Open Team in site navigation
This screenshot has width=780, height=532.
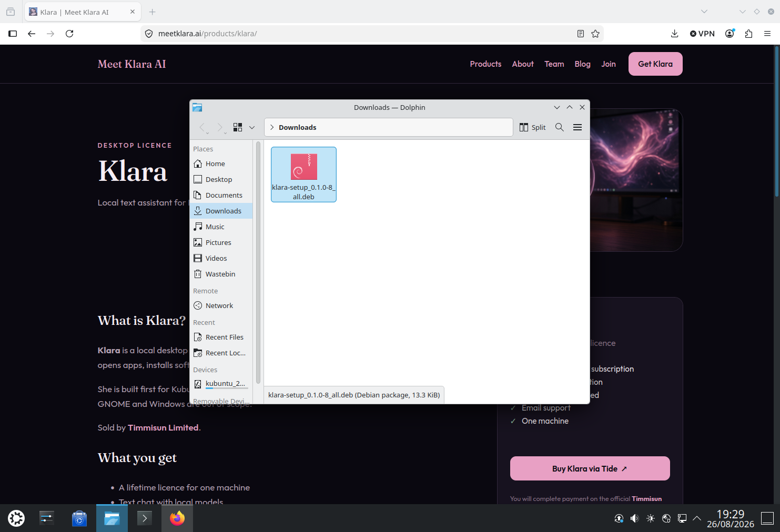tap(554, 64)
